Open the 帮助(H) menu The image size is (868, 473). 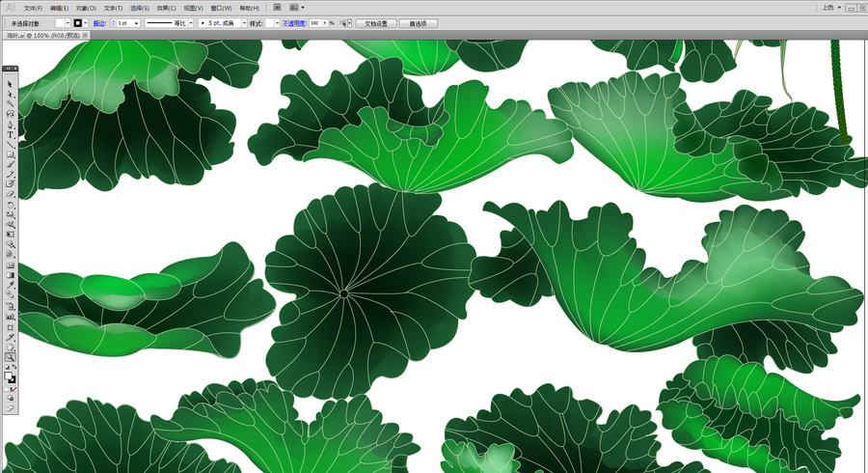tap(249, 9)
